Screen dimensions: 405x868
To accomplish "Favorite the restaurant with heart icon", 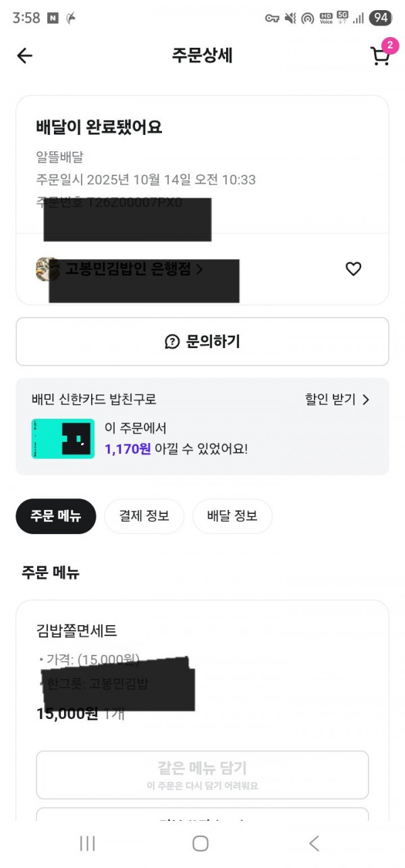I will [x=353, y=269].
